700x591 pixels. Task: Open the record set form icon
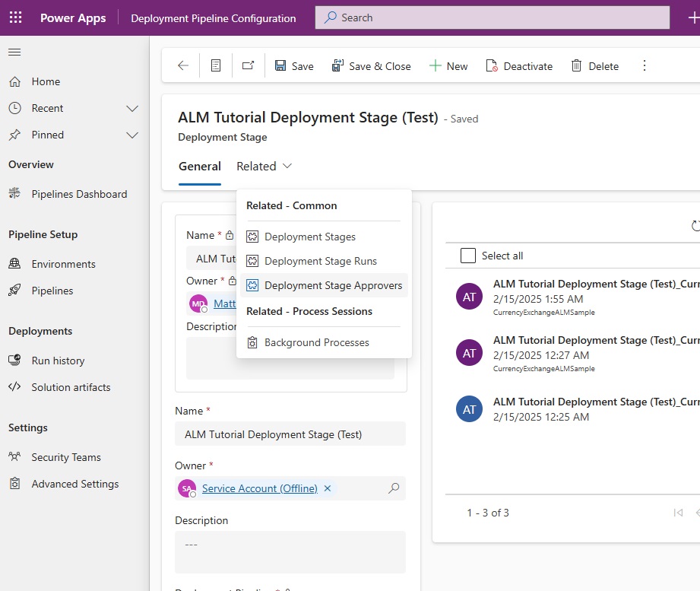coord(216,65)
